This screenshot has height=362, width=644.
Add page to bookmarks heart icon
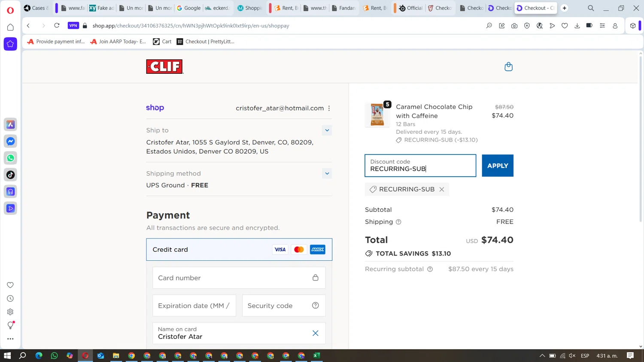click(565, 26)
